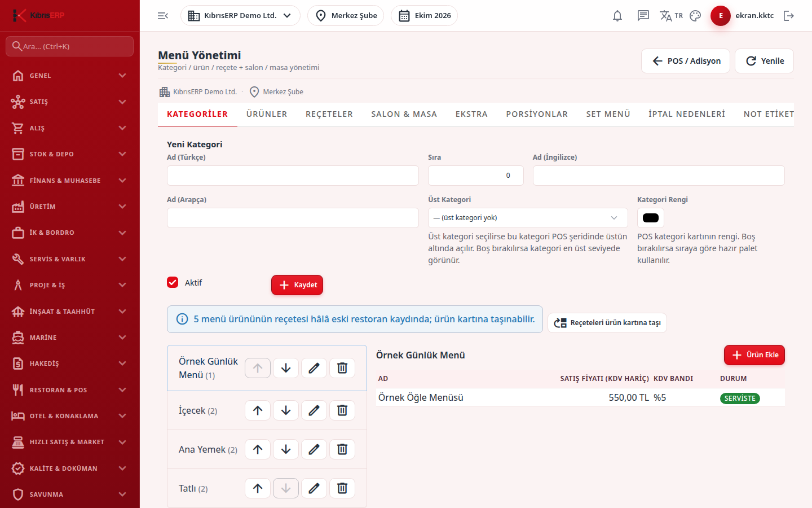Expand the STOK & DEPO section
The image size is (812, 508).
point(70,154)
